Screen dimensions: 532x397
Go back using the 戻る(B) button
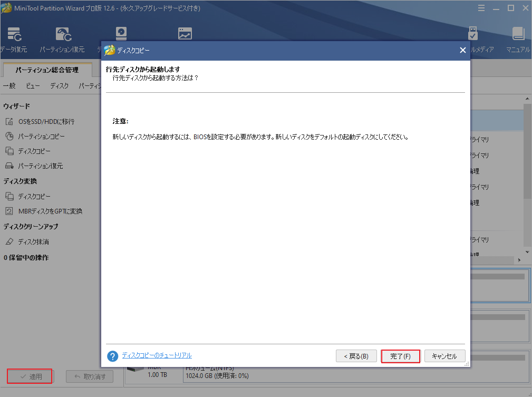(x=356, y=356)
